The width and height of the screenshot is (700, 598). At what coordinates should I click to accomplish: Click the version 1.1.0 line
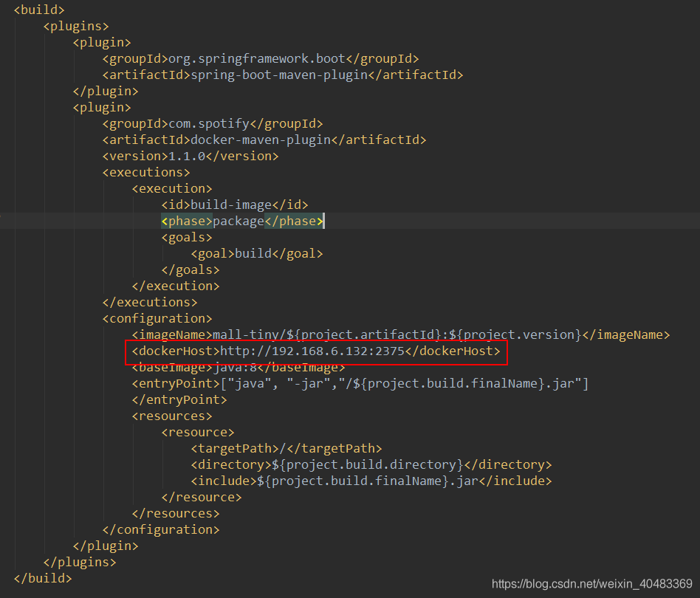point(191,157)
